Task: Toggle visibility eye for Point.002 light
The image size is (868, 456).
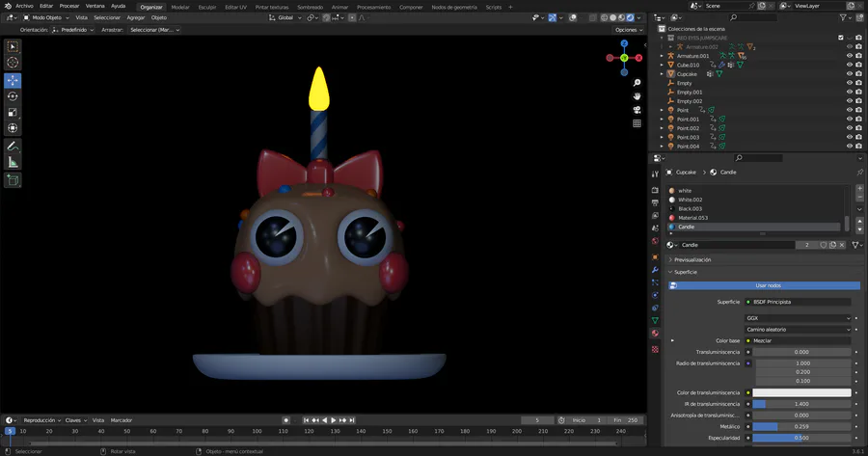Action: (849, 128)
